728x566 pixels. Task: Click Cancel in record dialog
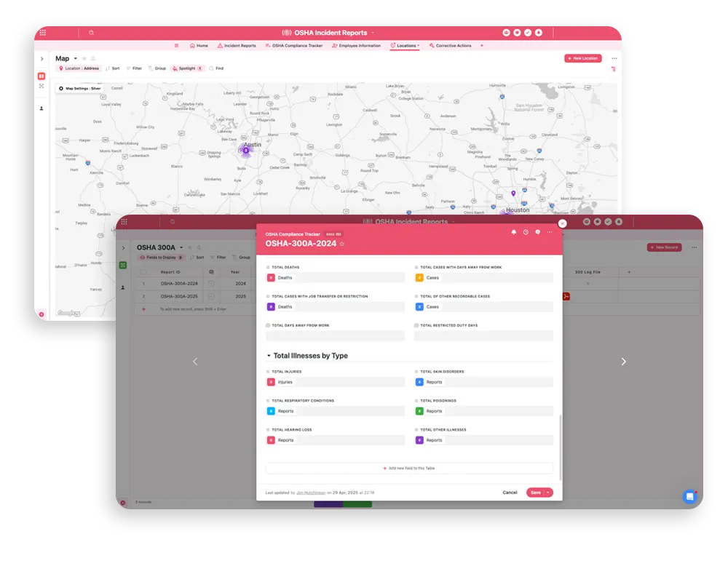[x=510, y=493]
